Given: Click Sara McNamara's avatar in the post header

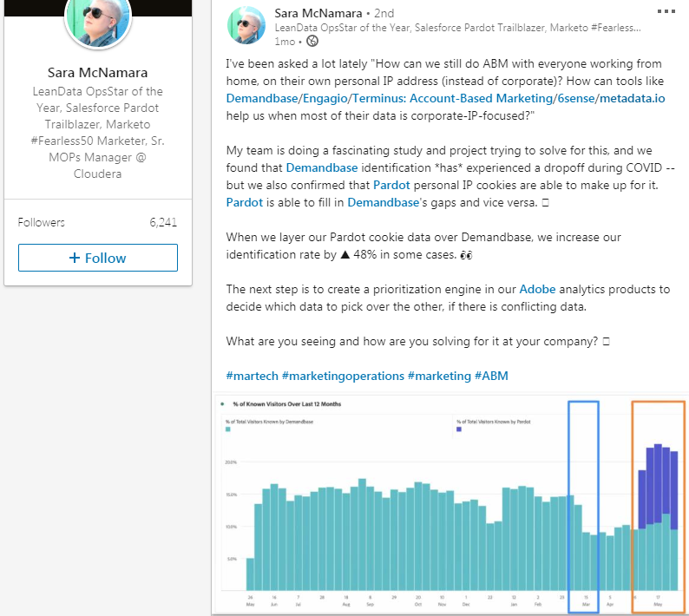Looking at the screenshot, I should pyautogui.click(x=246, y=23).
